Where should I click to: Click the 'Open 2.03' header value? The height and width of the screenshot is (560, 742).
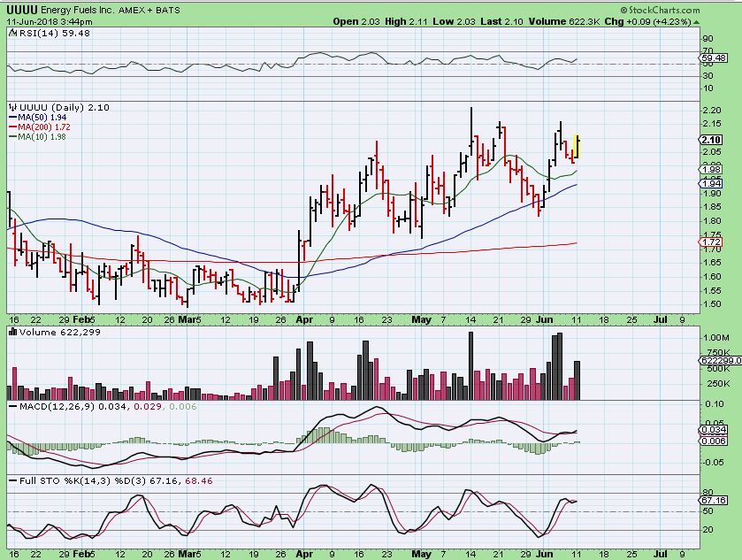[x=356, y=22]
